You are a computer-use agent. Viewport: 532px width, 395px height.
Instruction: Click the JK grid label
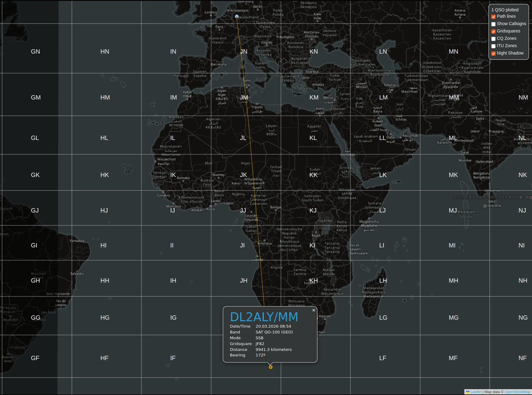(243, 175)
